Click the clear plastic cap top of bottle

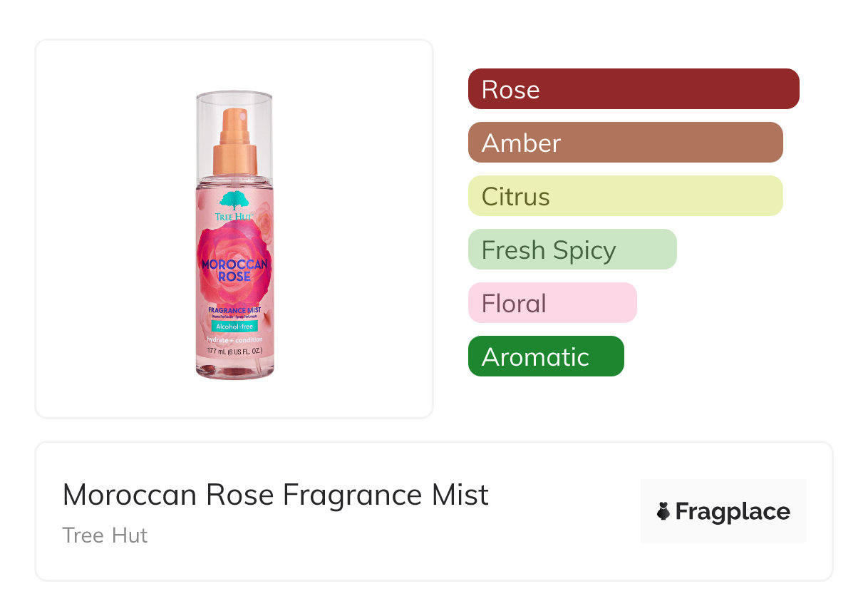tap(234, 98)
